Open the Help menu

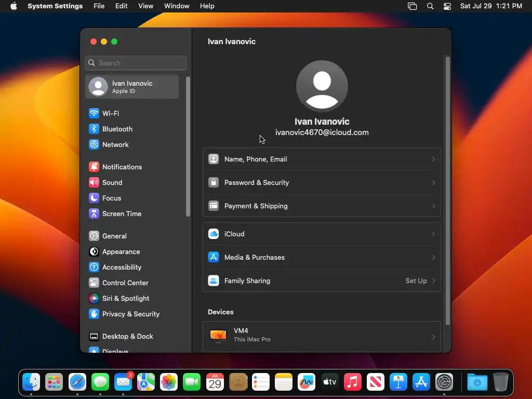[207, 6]
